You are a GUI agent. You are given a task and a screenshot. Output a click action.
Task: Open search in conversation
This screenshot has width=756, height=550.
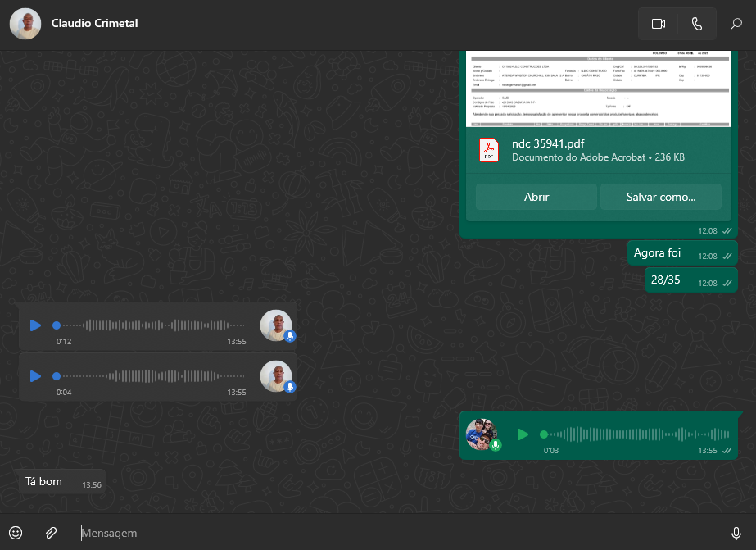click(736, 24)
